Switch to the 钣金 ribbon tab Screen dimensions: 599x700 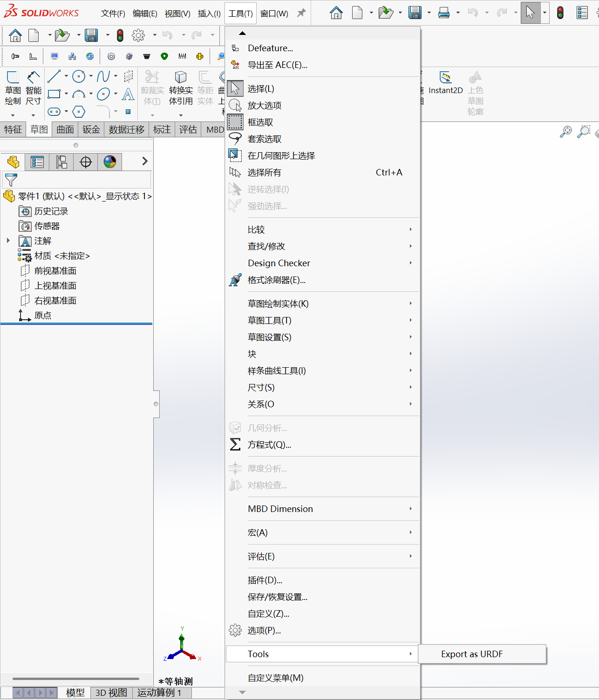(x=91, y=129)
